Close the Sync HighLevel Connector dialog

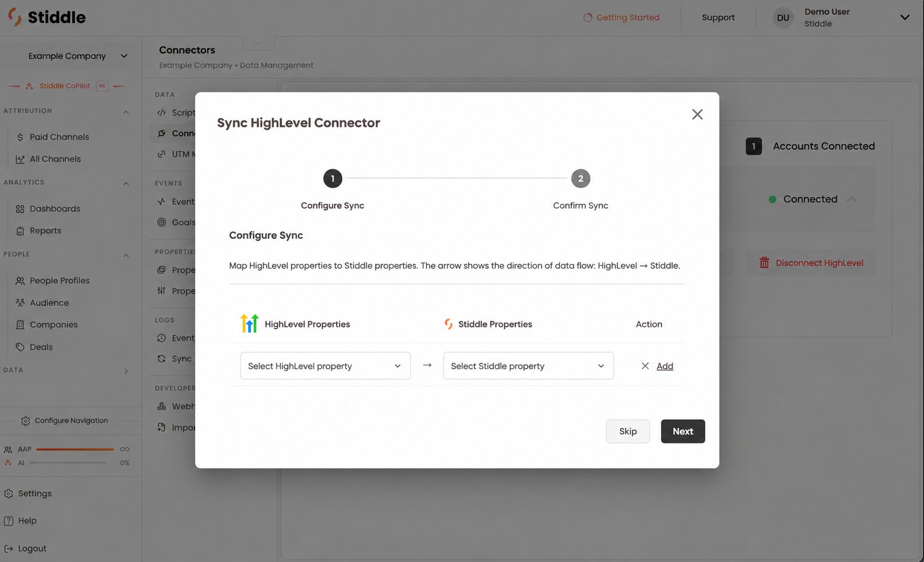(x=697, y=114)
